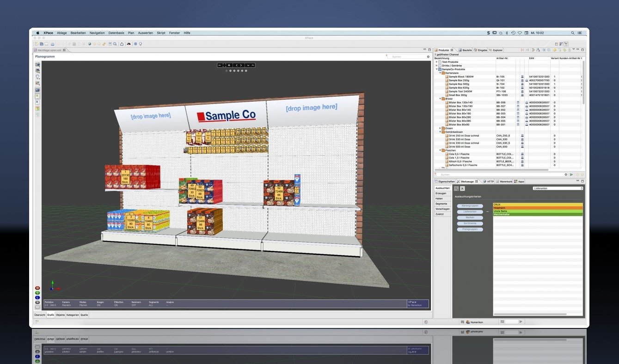Click the top camera icon in planogram sidebar

click(x=37, y=65)
